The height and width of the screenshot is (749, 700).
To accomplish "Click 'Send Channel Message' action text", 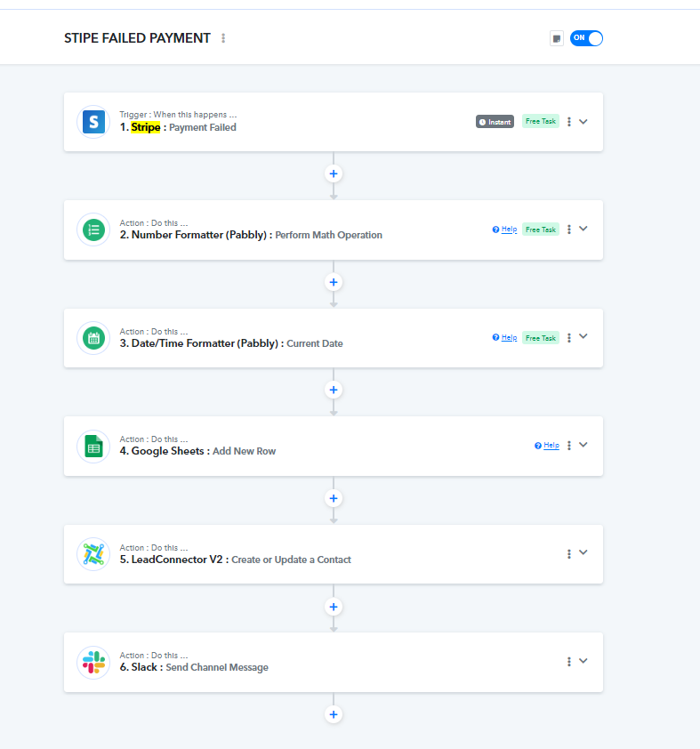I will click(x=217, y=667).
